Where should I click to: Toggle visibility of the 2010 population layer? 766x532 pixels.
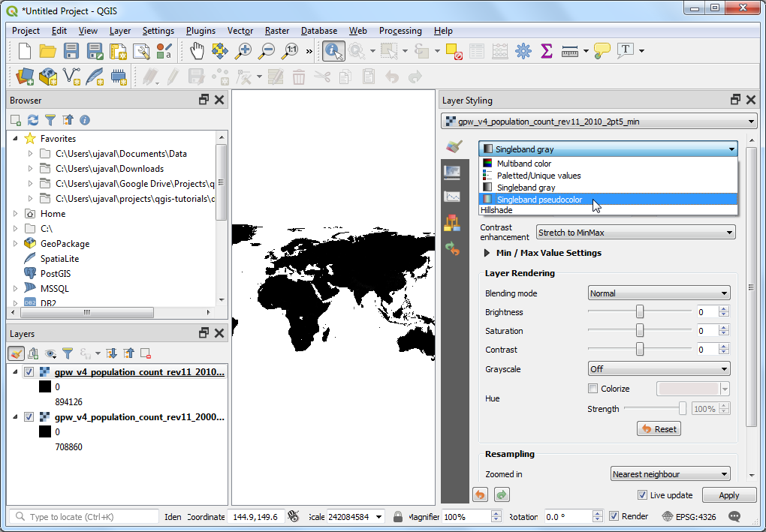29,372
